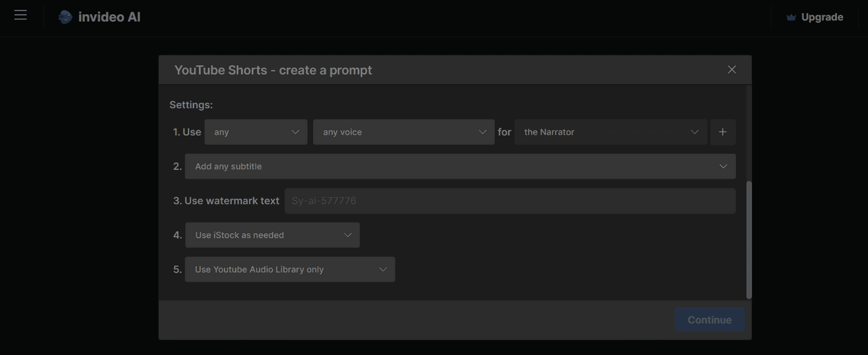Click 'YouTube Shorts - create a prompt' title
Screen dimensions: 868x355
(x=273, y=70)
